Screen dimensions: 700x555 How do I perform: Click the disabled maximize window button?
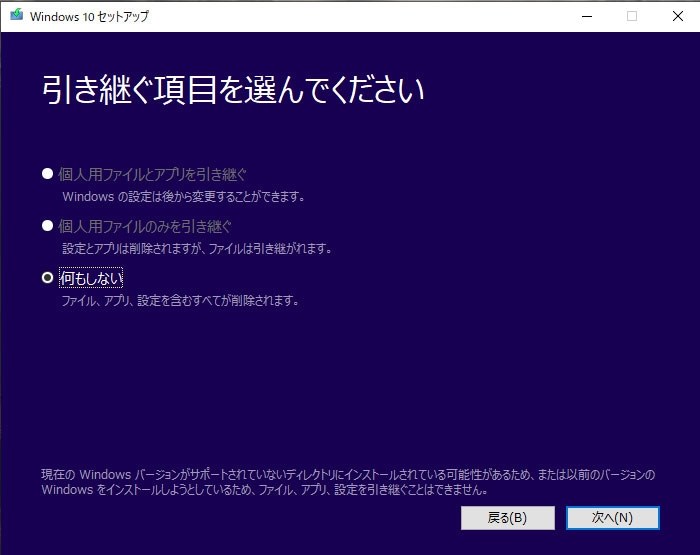(632, 17)
